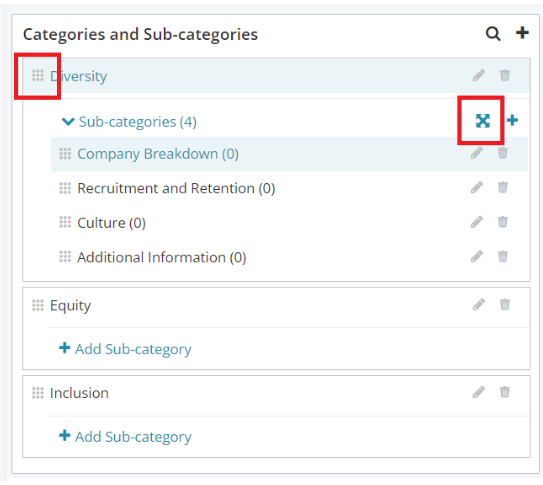Open the search magnifier in Categories header

(493, 34)
